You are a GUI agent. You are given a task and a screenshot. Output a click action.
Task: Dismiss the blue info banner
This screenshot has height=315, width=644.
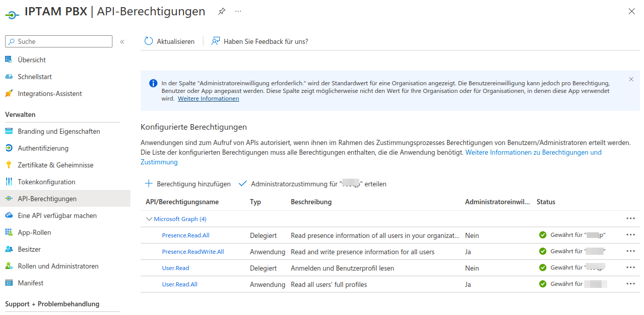631,79
